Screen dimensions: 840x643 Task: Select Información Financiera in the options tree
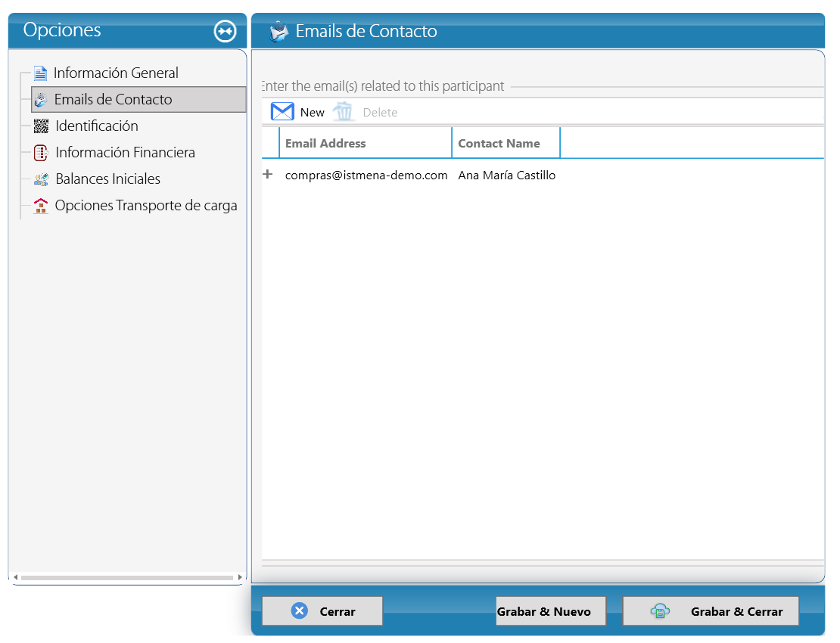[x=126, y=153]
